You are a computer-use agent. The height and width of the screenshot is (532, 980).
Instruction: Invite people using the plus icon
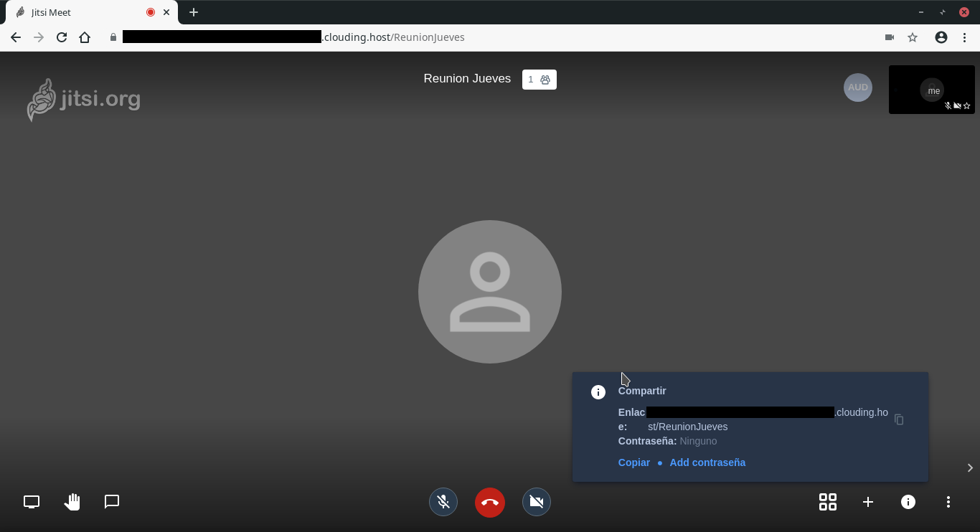click(868, 502)
